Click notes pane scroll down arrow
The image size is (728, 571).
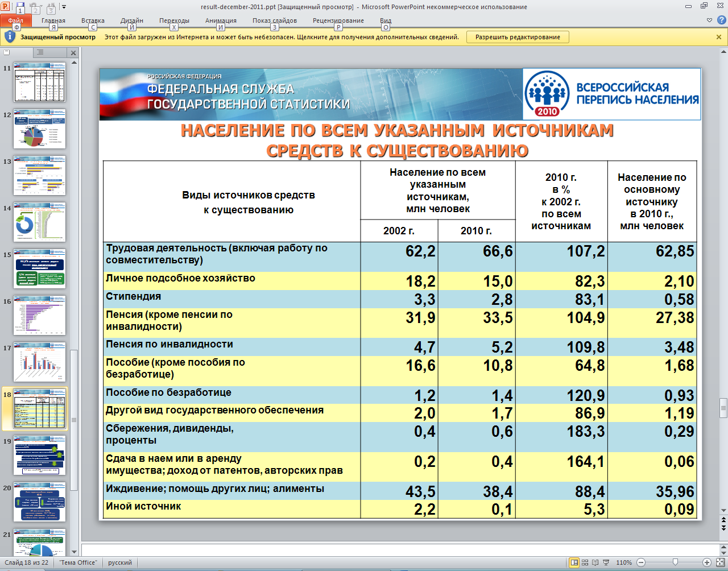pyautogui.click(x=723, y=553)
